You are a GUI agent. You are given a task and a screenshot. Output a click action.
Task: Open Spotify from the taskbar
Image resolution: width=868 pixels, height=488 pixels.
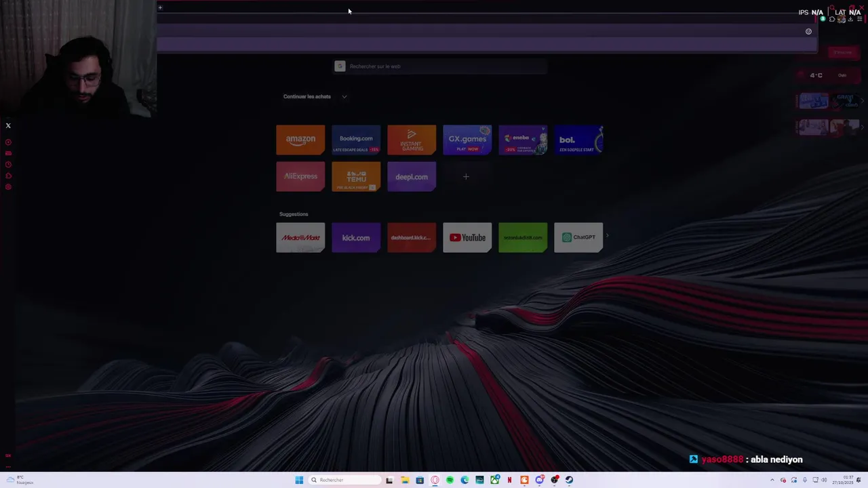pos(450,480)
